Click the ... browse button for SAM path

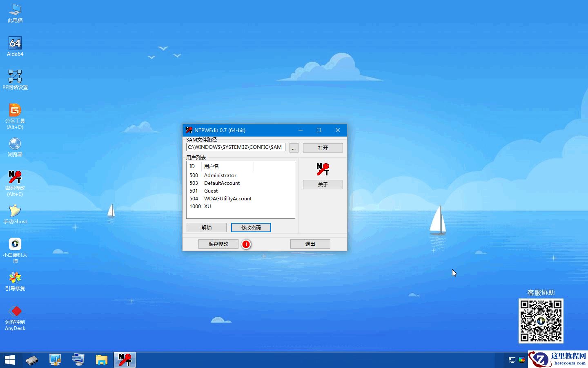click(294, 148)
